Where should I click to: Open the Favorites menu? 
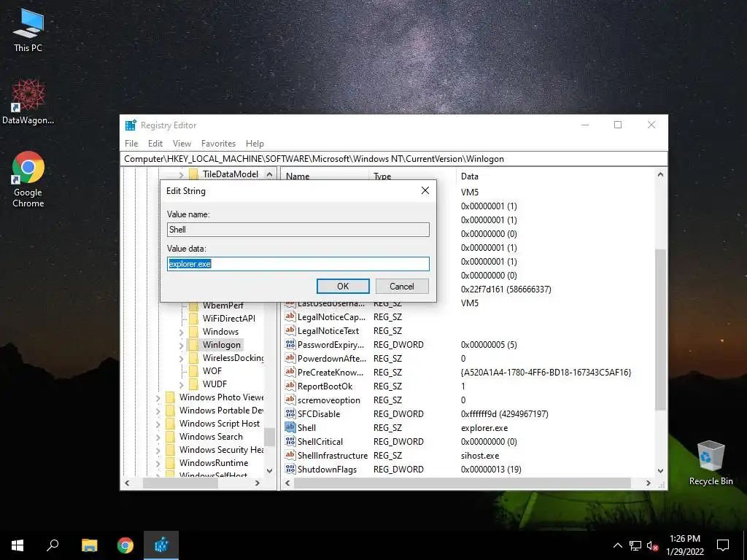[218, 144]
